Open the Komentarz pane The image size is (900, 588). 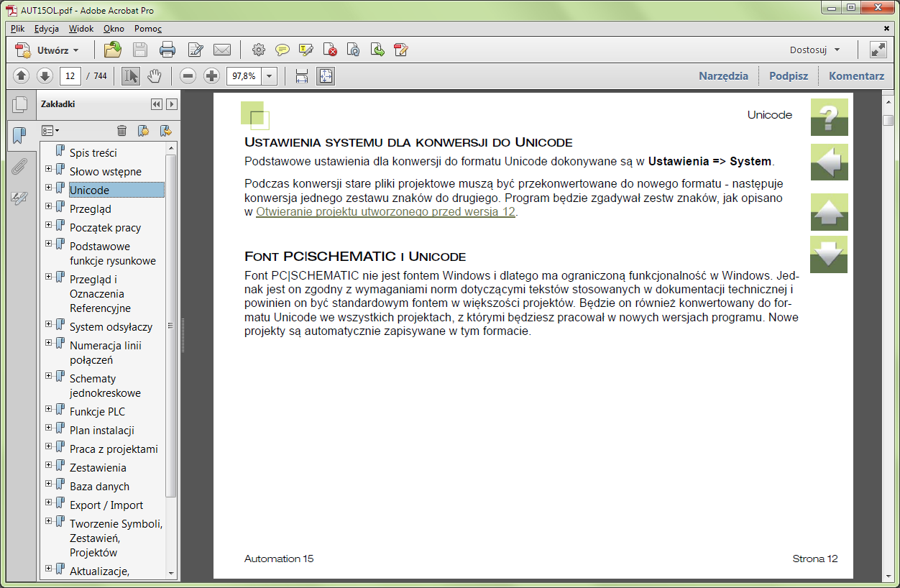coord(857,75)
